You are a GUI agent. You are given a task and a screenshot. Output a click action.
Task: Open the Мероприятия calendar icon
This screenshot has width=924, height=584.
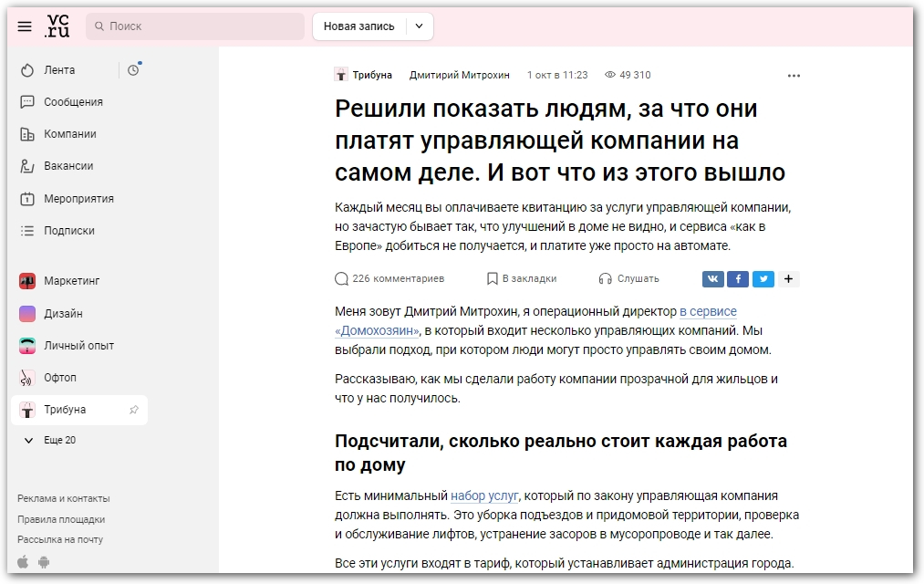tap(27, 199)
